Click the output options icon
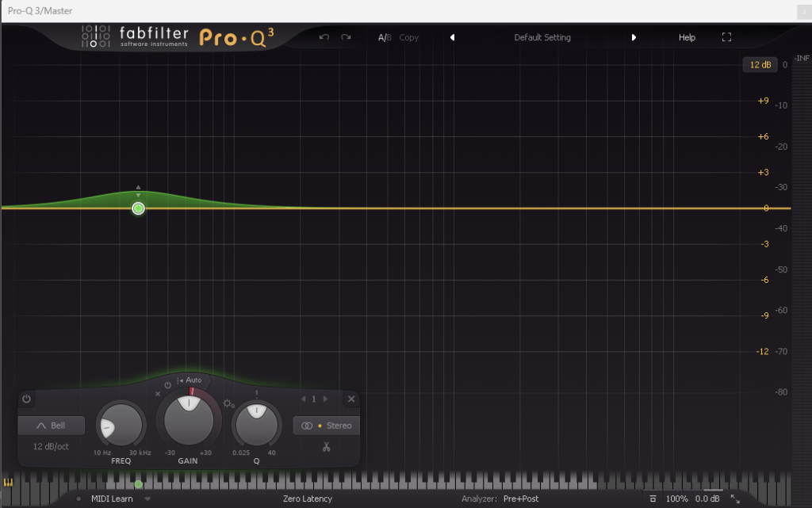 pos(653,498)
